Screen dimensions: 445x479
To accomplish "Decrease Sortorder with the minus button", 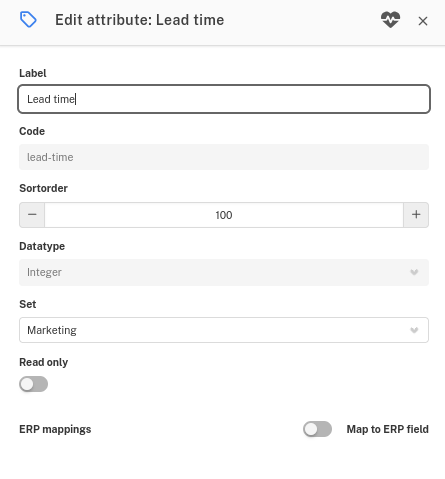I will pyautogui.click(x=32, y=215).
